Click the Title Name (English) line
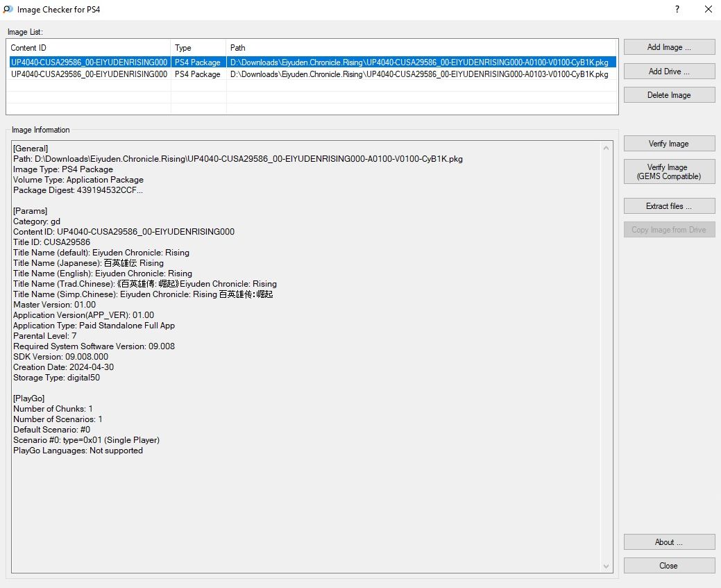This screenshot has height=588, width=721. point(103,274)
